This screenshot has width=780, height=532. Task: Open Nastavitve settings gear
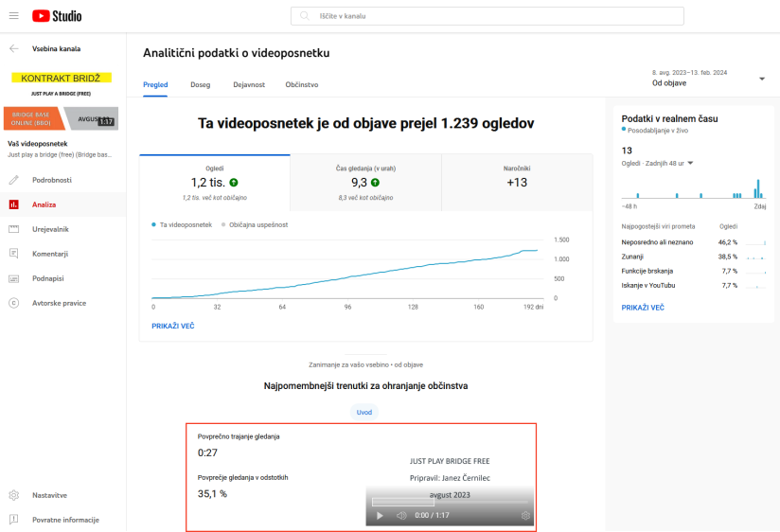[x=14, y=495]
